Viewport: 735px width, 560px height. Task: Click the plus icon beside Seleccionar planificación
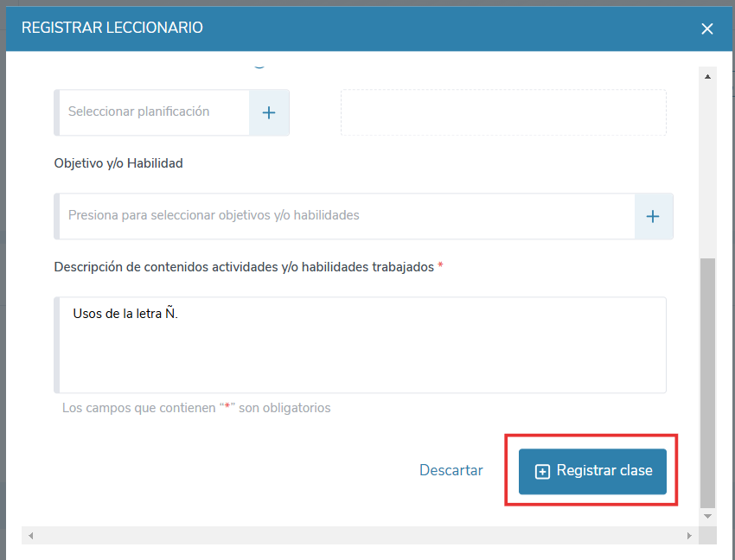269,112
